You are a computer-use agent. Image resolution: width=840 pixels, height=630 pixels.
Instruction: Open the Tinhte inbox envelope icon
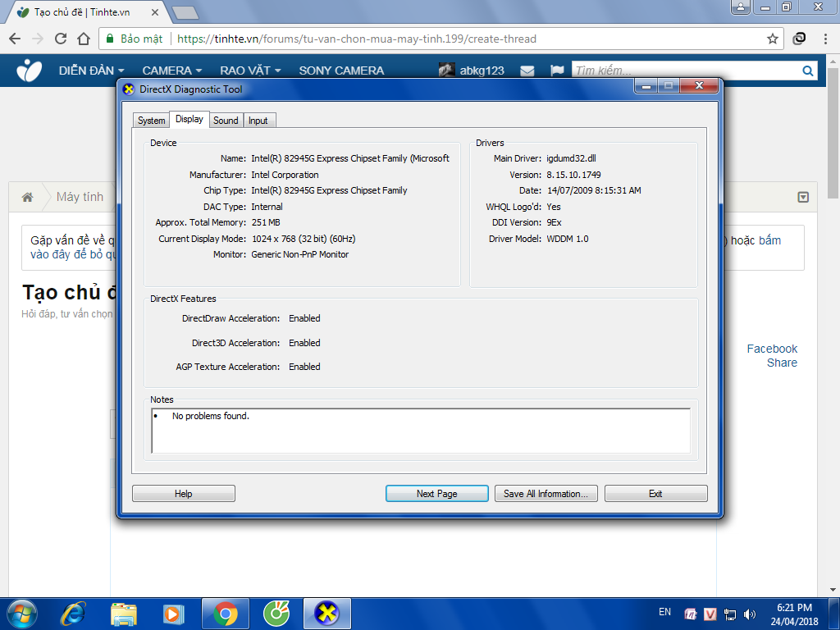click(x=527, y=71)
